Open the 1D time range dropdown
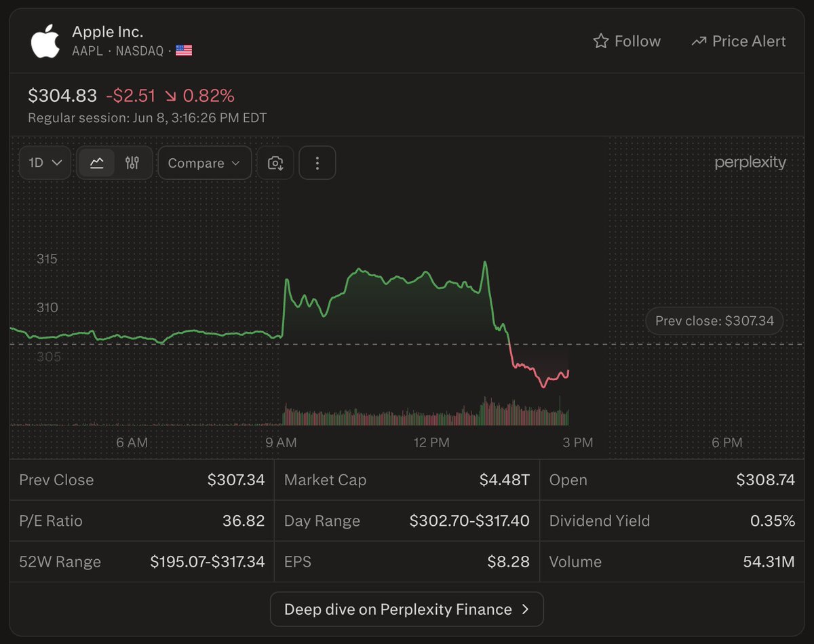The image size is (814, 644). tap(45, 163)
